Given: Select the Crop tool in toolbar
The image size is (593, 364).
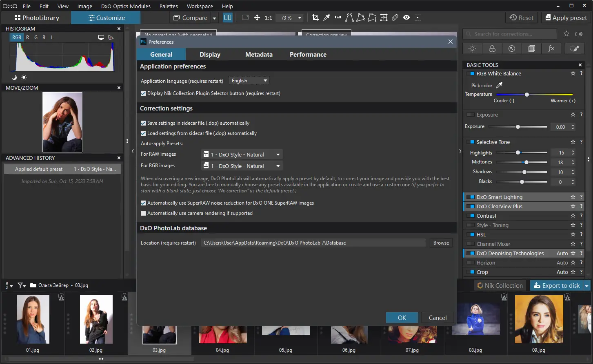Looking at the screenshot, I should pyautogui.click(x=315, y=18).
